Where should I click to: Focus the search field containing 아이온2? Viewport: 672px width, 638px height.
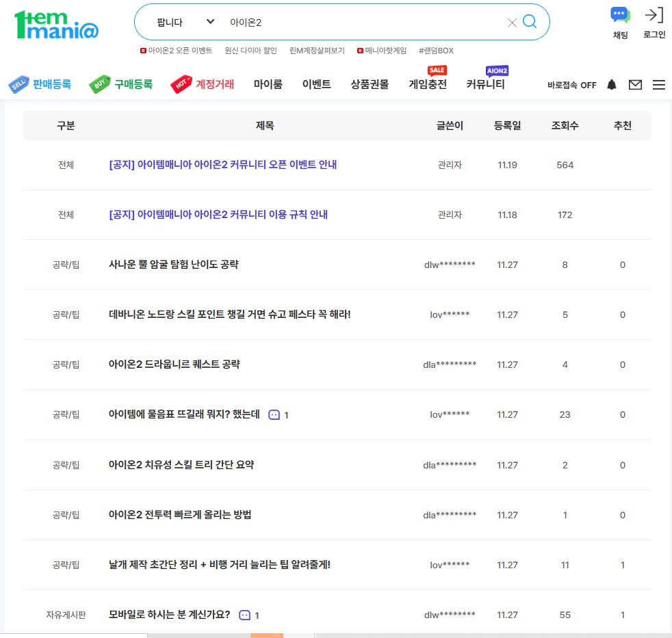click(x=364, y=23)
